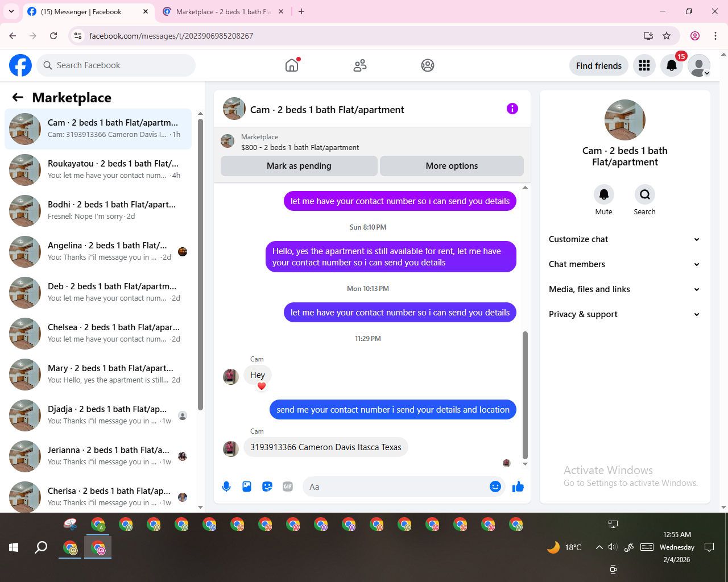Viewport: 728px width, 582px height.
Task: Close the Marketplace browser tab
Action: (x=281, y=11)
